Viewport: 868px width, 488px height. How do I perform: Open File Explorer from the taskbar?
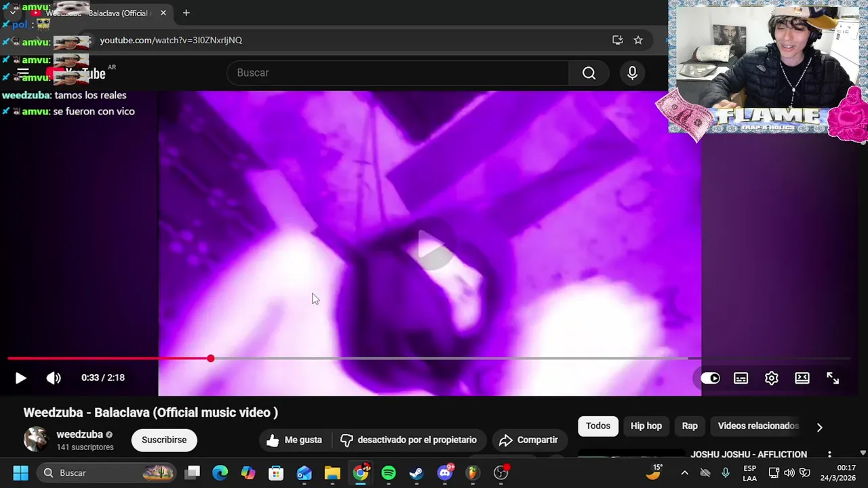click(x=332, y=472)
